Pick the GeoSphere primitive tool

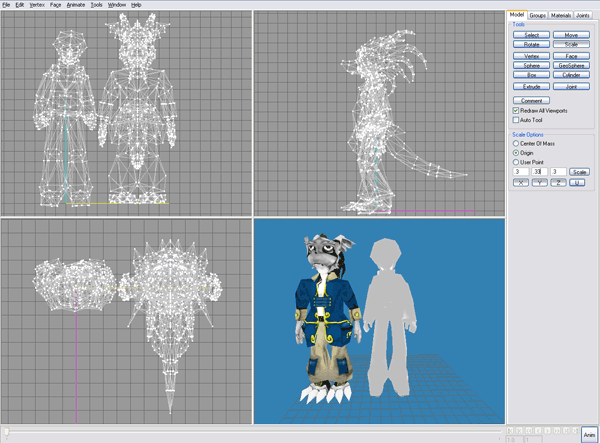pyautogui.click(x=571, y=65)
